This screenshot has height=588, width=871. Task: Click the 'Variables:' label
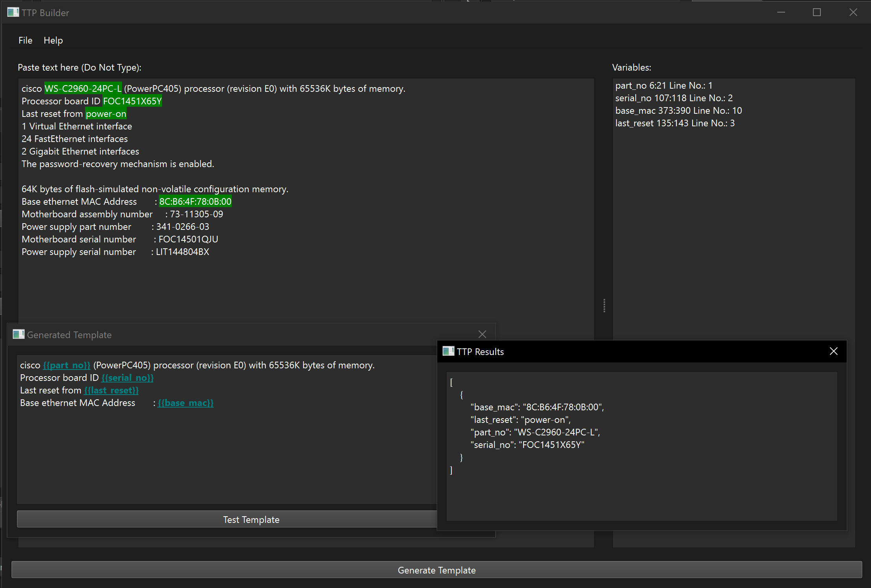[x=632, y=67]
